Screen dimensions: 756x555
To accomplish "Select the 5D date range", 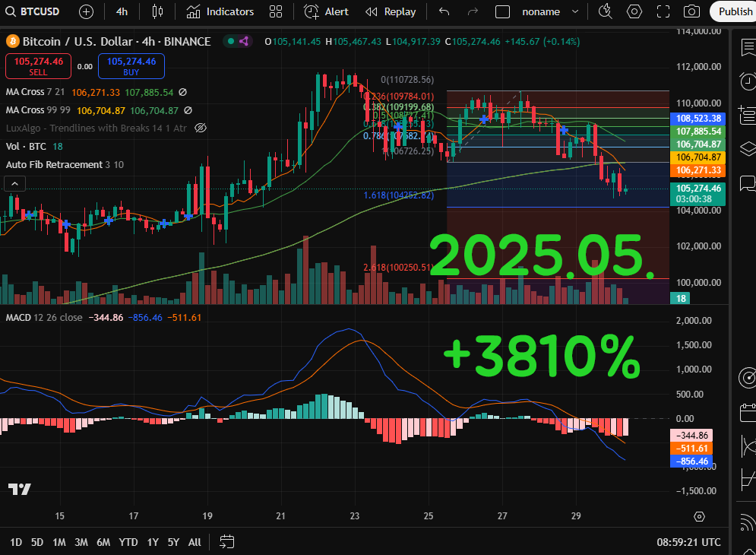I will [x=37, y=542].
